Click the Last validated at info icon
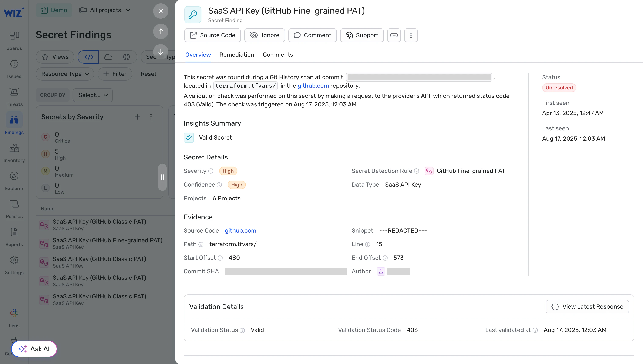This screenshot has width=643, height=364. tap(535, 330)
